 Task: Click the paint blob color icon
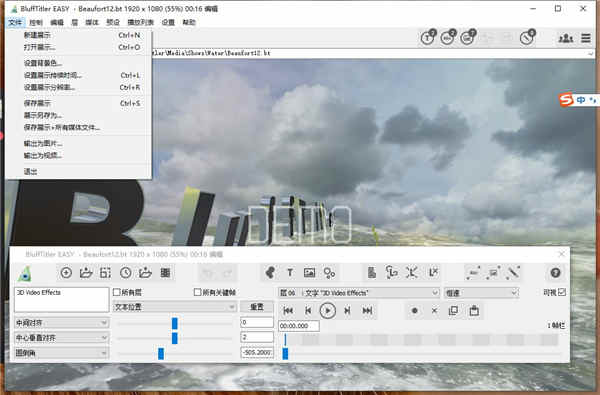pyautogui.click(x=270, y=273)
